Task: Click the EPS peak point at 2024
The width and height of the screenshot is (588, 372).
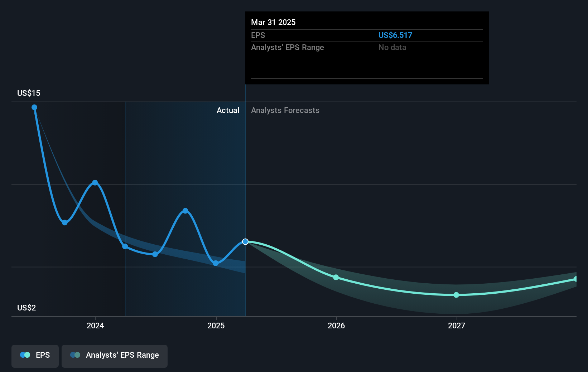Action: pyautogui.click(x=95, y=183)
